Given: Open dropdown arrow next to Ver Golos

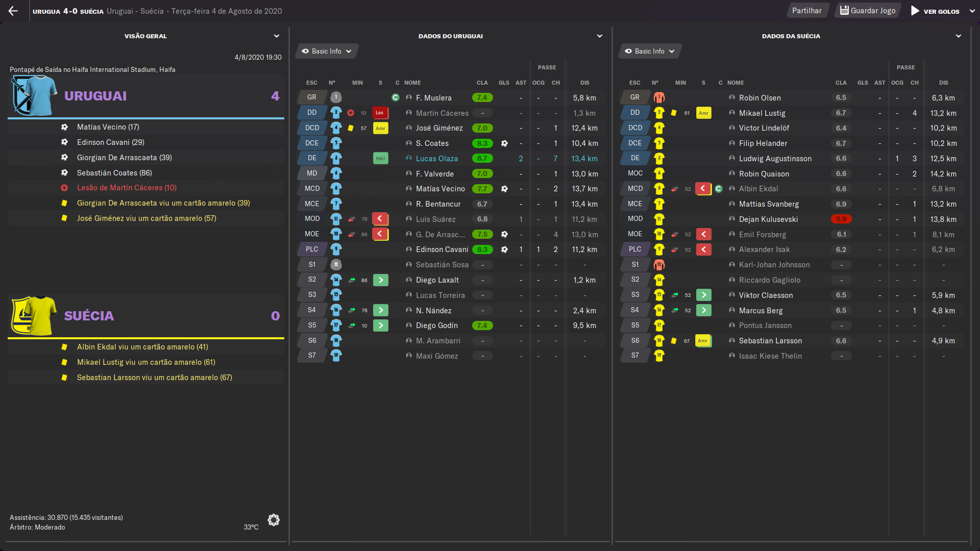Looking at the screenshot, I should pos(972,11).
